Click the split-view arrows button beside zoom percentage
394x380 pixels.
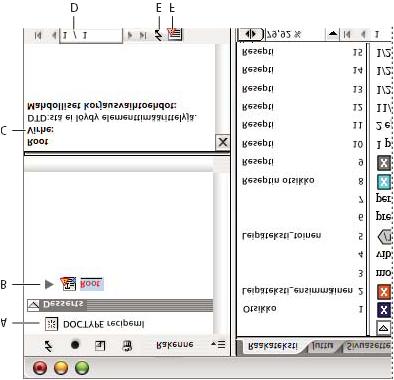pos(251,34)
